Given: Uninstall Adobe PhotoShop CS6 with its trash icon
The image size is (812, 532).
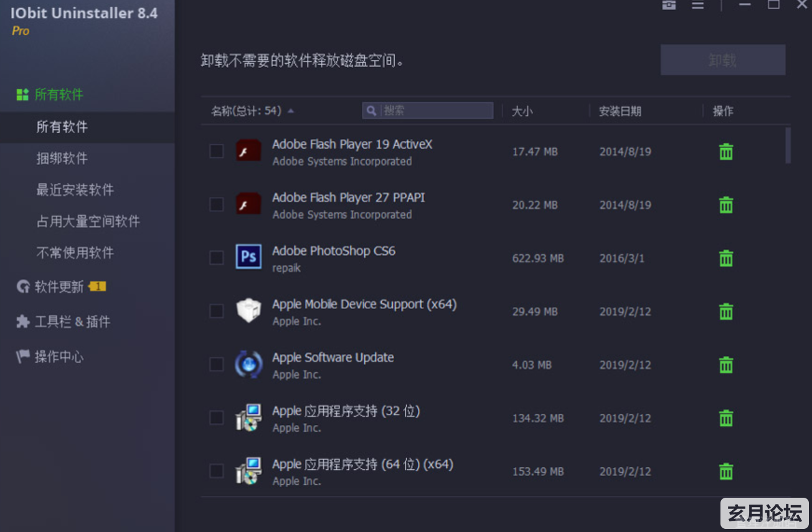Looking at the screenshot, I should tap(726, 258).
